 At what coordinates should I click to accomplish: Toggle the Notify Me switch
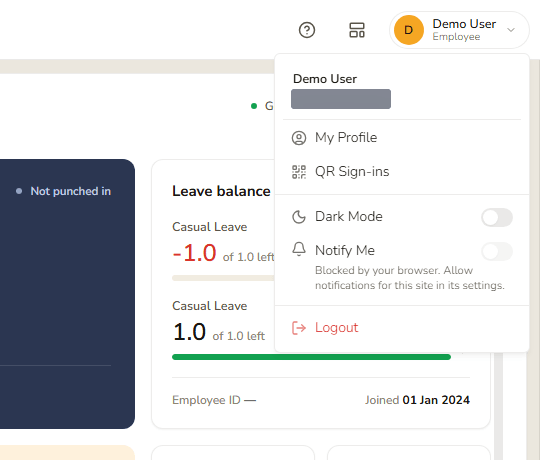point(497,251)
